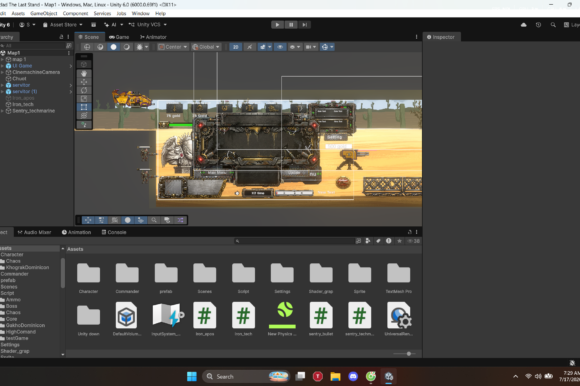Expand the servitor object in Hierarchy

3,85
